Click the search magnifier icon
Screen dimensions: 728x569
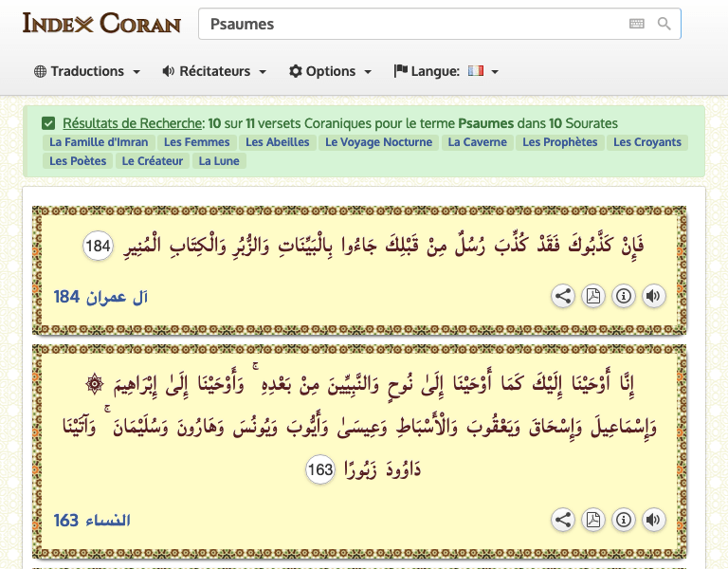pyautogui.click(x=664, y=24)
